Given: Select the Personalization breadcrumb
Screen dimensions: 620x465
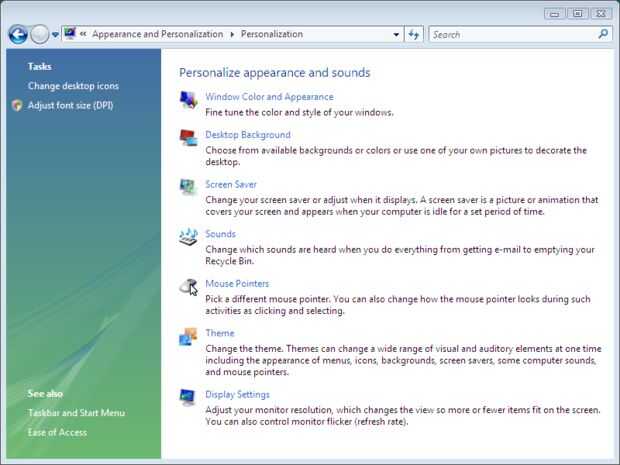Looking at the screenshot, I should coord(272,34).
